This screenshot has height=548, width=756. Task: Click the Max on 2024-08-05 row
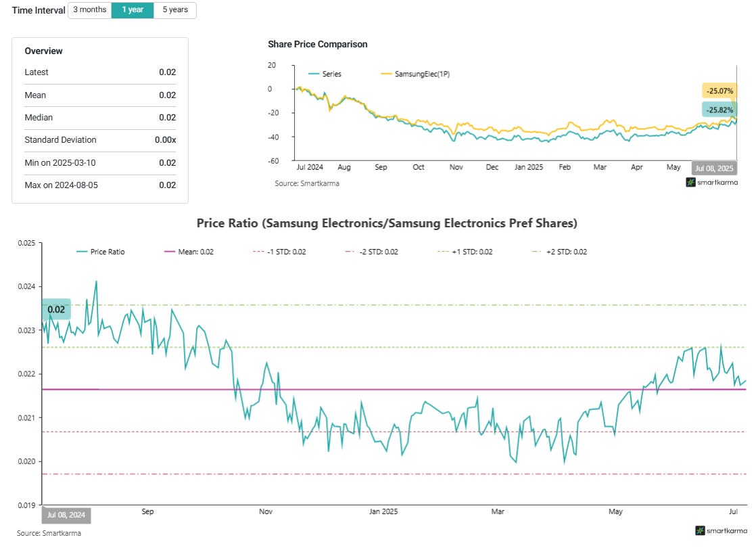point(100,185)
